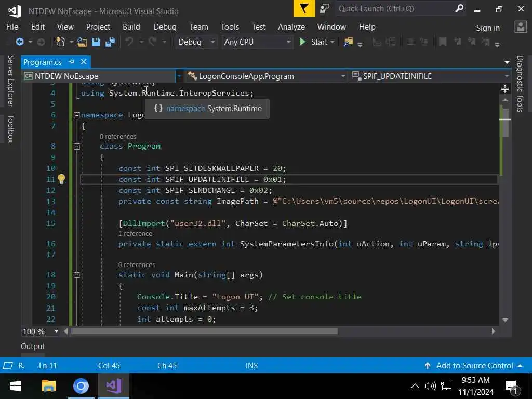Open the Chromium browser taskbar icon

[x=81, y=386]
